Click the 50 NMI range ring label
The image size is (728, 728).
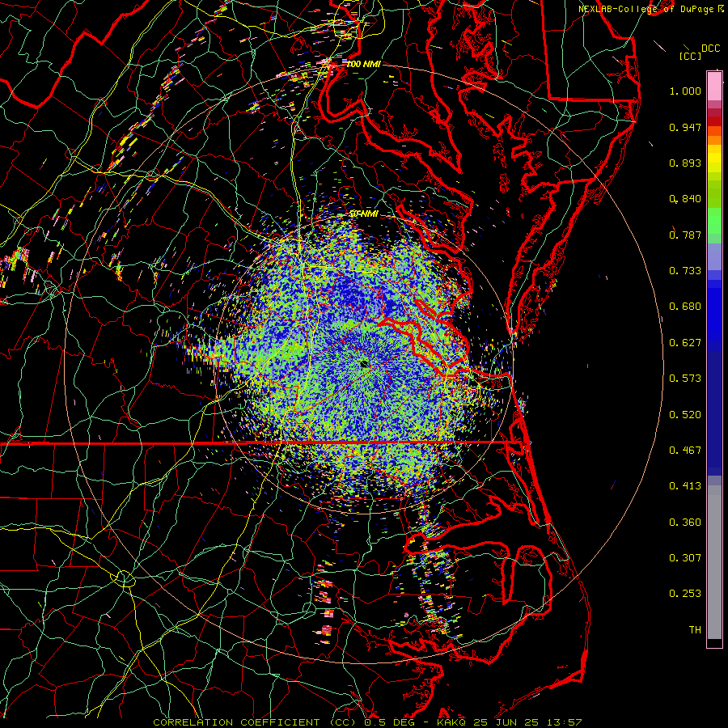(363, 214)
